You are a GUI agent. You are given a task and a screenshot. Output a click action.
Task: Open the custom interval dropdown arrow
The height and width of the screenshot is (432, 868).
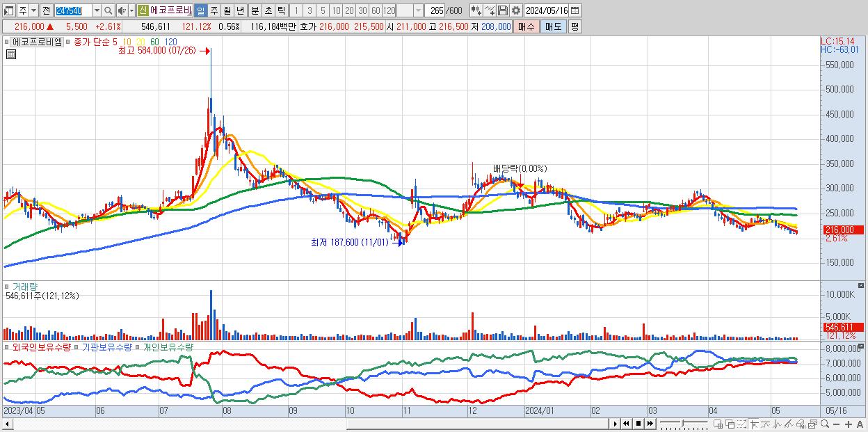418,10
